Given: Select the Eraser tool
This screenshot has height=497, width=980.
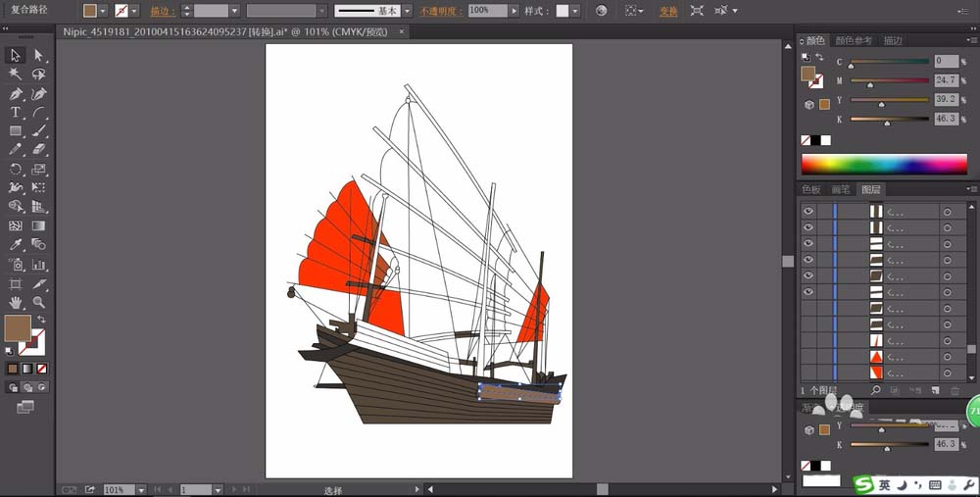Looking at the screenshot, I should [x=39, y=150].
